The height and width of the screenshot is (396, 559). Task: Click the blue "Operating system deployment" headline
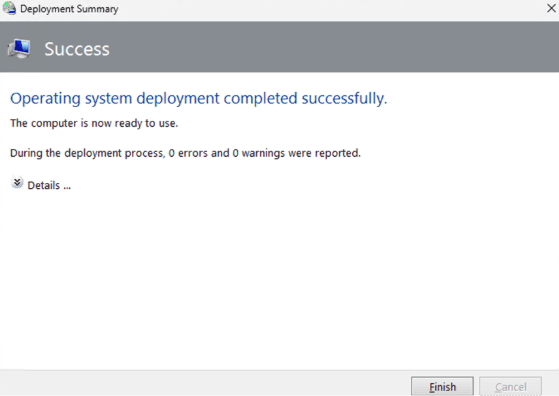pyautogui.click(x=199, y=98)
